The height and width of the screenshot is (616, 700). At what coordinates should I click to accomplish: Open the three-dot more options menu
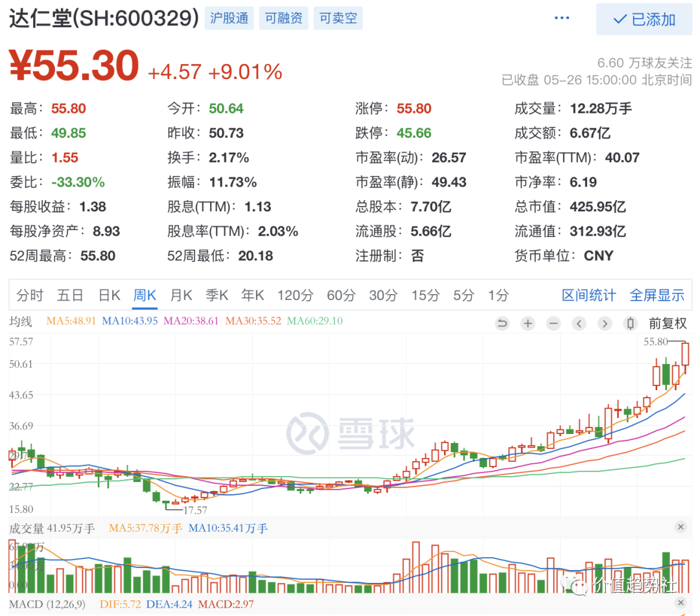click(x=561, y=18)
